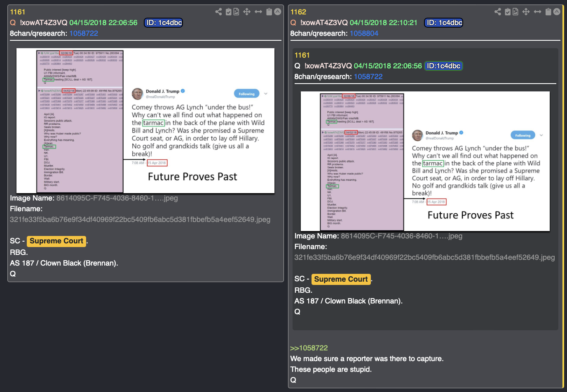Click the plain clipboard icon on post 1162
The width and height of the screenshot is (567, 392).
coord(548,12)
